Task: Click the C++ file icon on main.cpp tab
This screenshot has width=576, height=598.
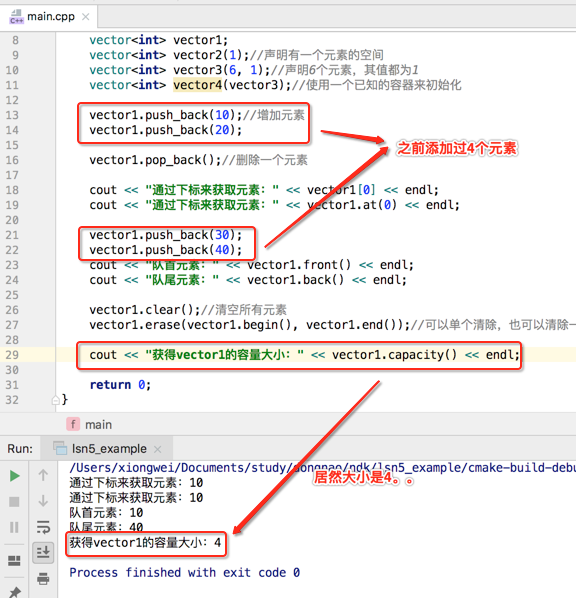Action: coord(16,17)
